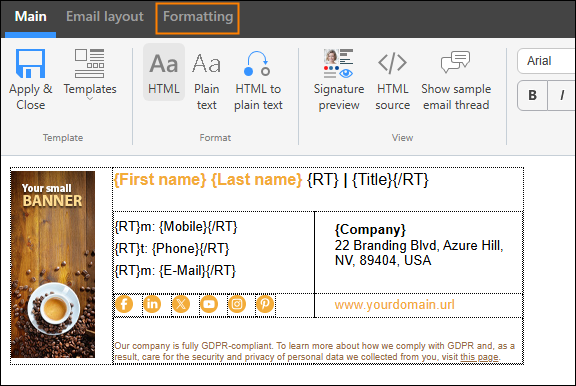Open the Arial font dropdown

click(x=546, y=61)
